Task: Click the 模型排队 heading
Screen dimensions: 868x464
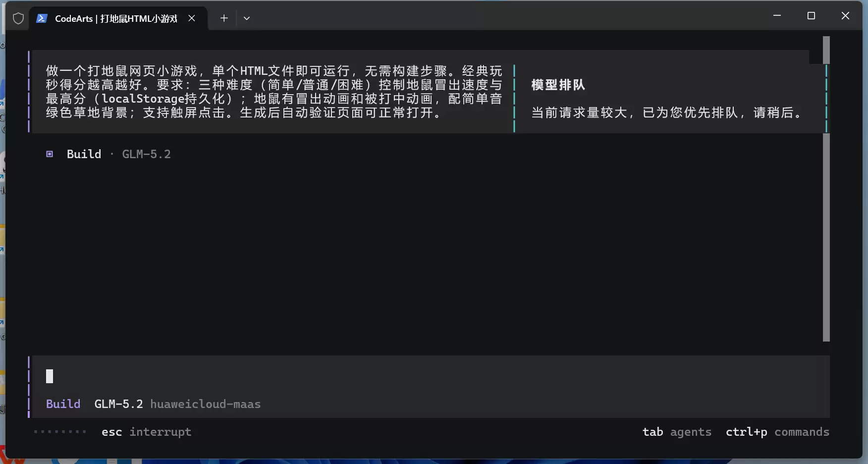Action: [x=558, y=85]
